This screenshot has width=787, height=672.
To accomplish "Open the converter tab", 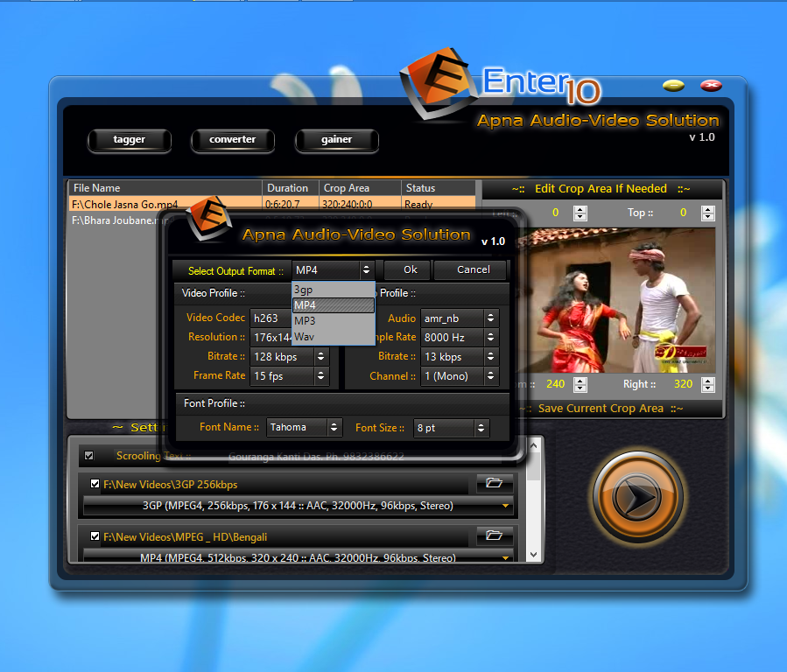I will tap(232, 140).
